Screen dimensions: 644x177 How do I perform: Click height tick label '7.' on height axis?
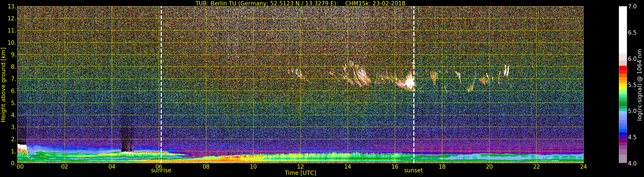tap(13, 79)
